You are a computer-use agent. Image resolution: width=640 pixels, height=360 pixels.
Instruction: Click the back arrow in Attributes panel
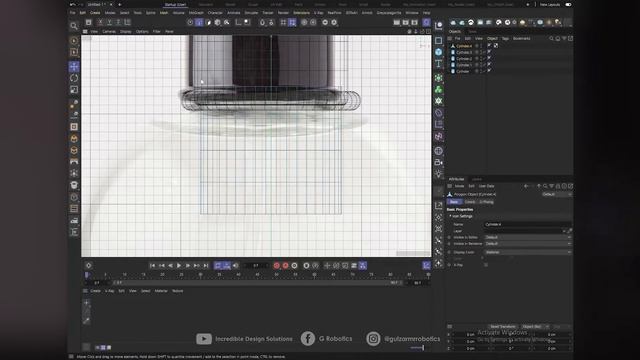tap(526, 186)
